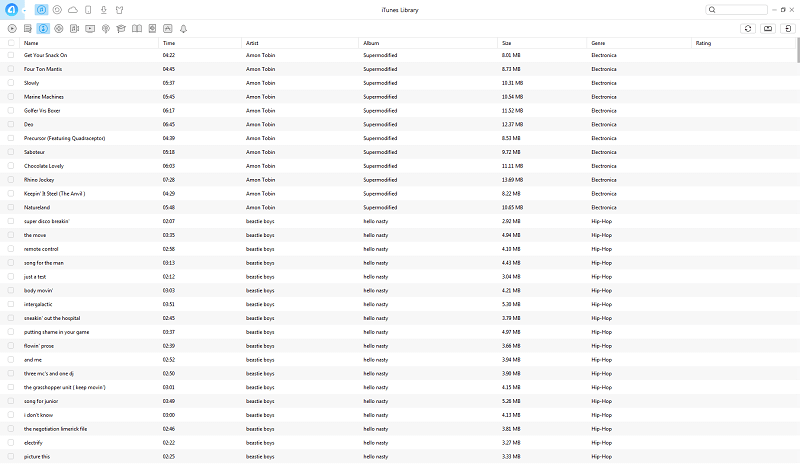800x467 pixels.
Task: Select the highlighted Music category icon
Action: click(43, 29)
